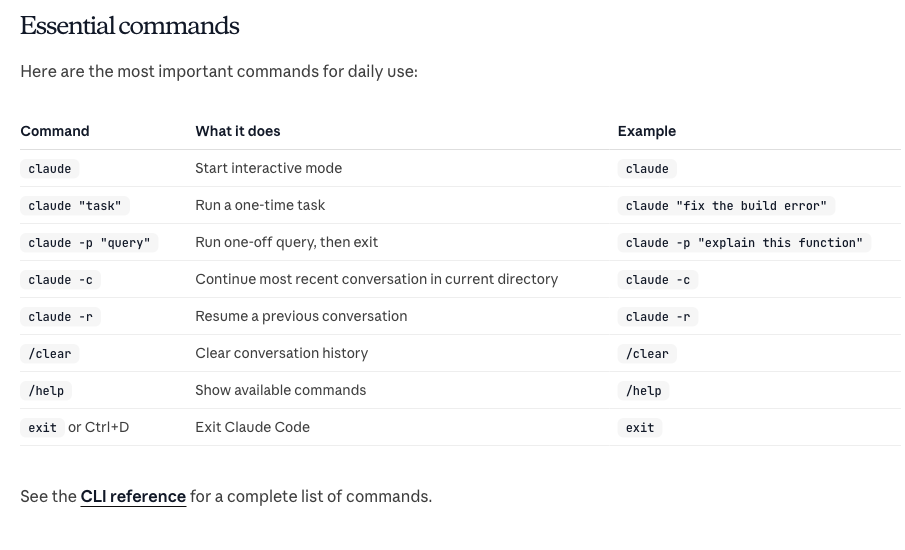This screenshot has height=550, width=905.
Task: Select the exit command code chip
Action: [x=43, y=427]
